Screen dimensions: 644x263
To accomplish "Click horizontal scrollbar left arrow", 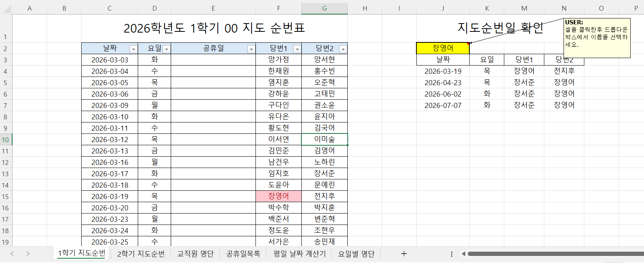I will click(x=463, y=254).
